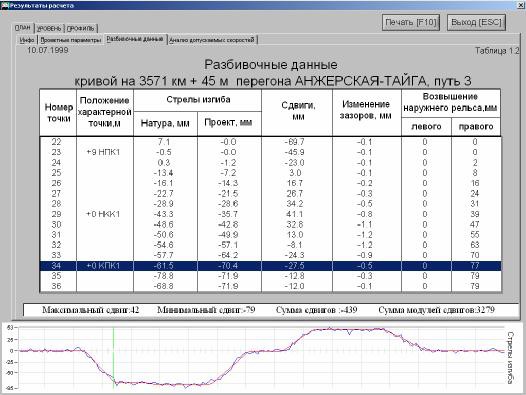Click Проект value -64.2 in row 33

[228, 255]
